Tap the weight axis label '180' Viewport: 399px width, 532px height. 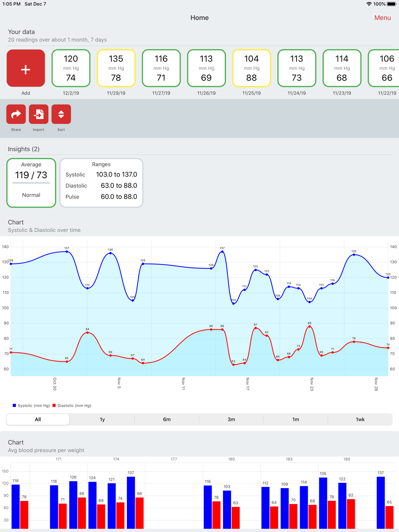(231, 459)
